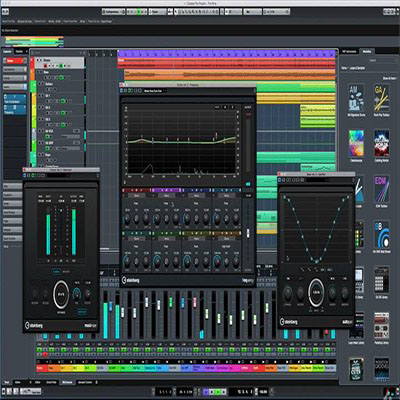Image resolution: width=400 pixels, height=400 pixels.
Task: Toggle the red record button on Drums mixer channel
Action: 45,354
